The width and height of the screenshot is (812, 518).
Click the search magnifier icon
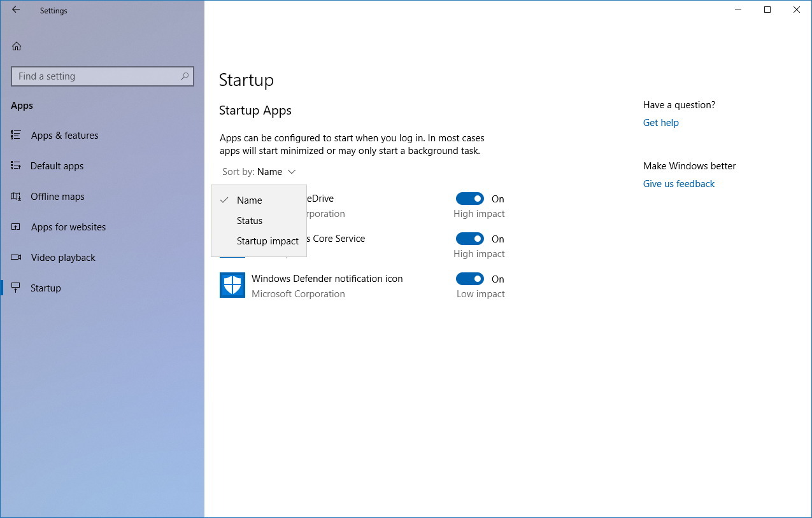click(x=185, y=76)
